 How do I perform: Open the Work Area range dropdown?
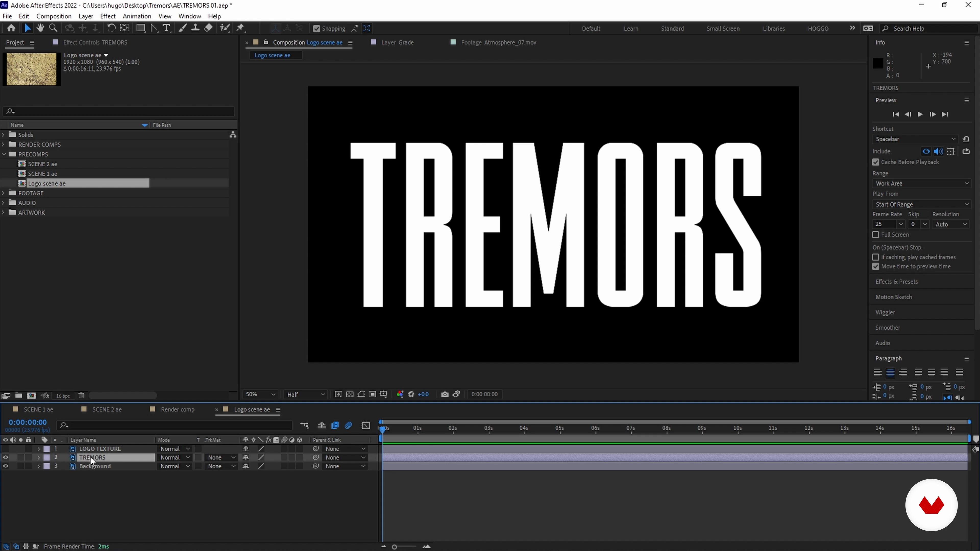click(921, 184)
